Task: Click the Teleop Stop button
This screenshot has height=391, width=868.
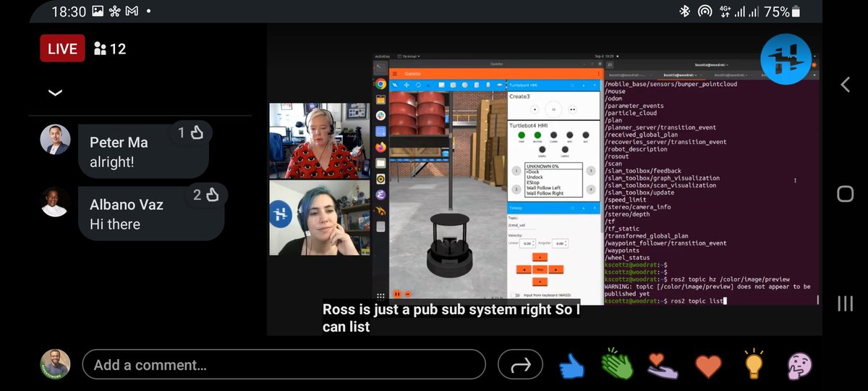Action: [540, 269]
